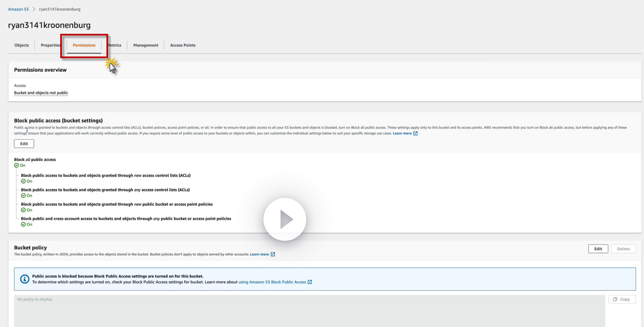
Task: Select the Permissions tab
Action: pyautogui.click(x=84, y=45)
